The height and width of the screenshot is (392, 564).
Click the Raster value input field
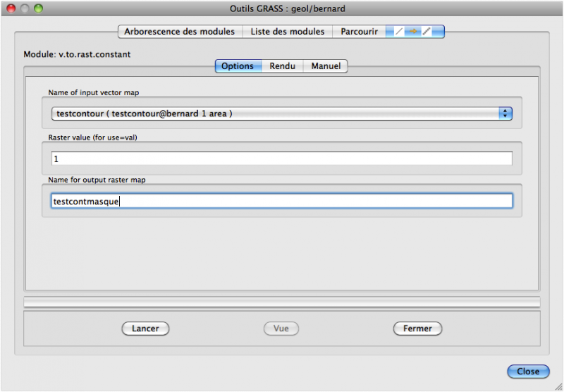[281, 159]
